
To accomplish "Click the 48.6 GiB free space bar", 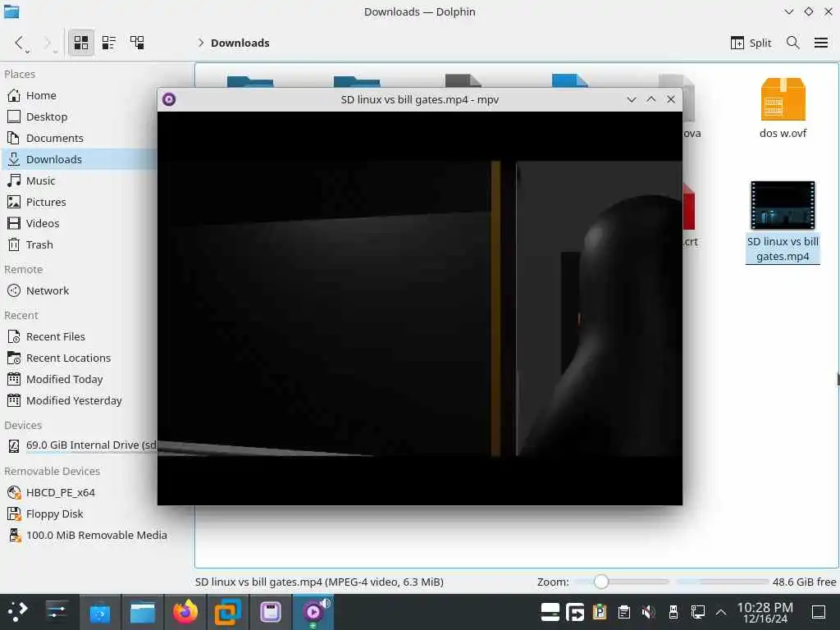I will pos(722,582).
